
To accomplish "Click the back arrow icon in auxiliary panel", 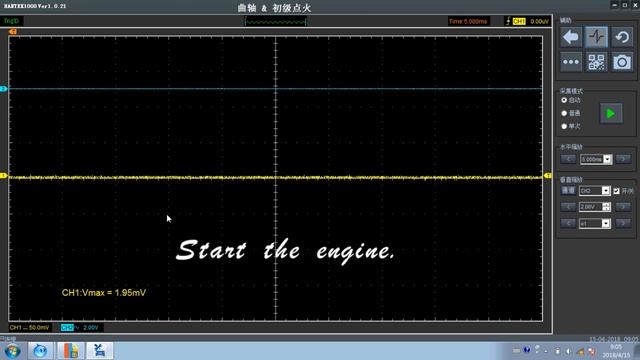I will [x=571, y=37].
